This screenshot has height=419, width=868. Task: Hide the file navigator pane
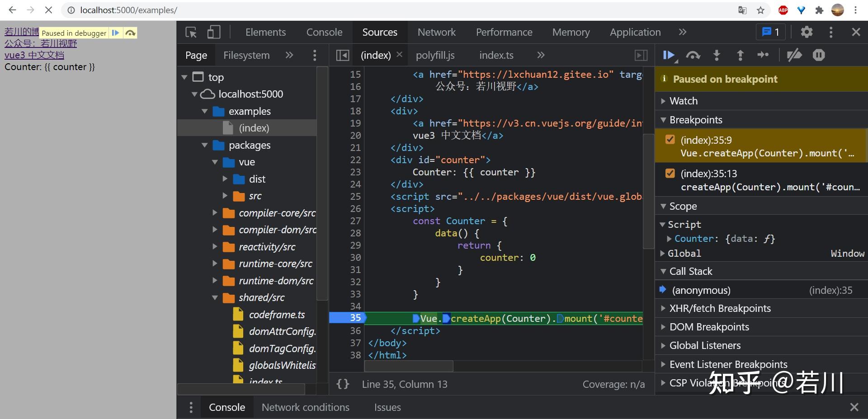pyautogui.click(x=343, y=55)
